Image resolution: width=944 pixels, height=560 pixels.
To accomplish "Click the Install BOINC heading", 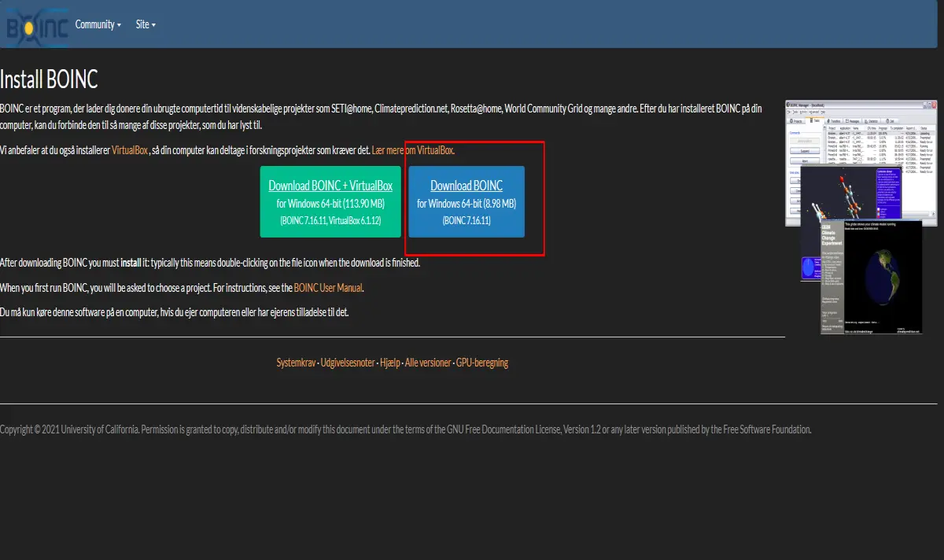I will (49, 80).
